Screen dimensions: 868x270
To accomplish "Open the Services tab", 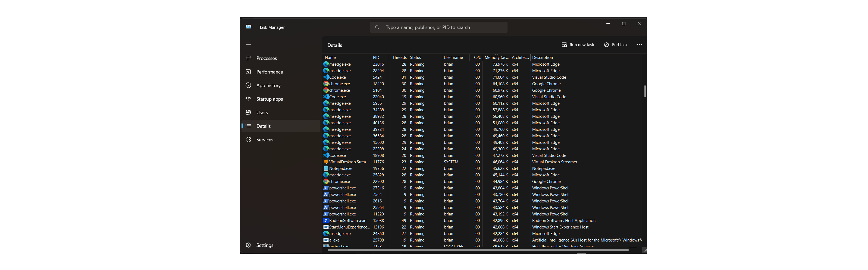I will (281, 139).
